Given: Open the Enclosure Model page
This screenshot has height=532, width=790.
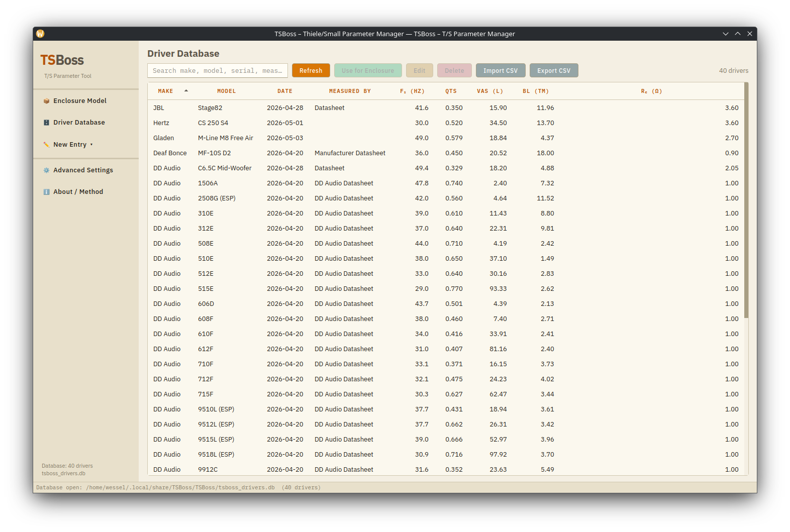Looking at the screenshot, I should (x=86, y=101).
